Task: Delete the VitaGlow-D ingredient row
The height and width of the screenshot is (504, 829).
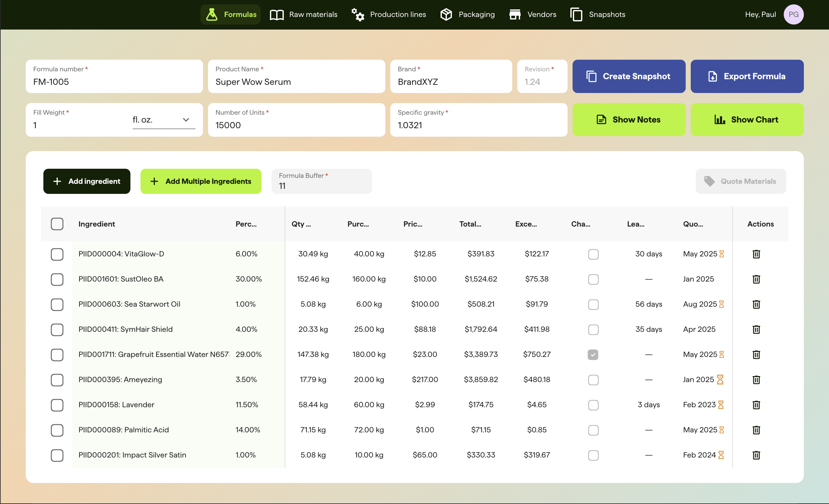Action: tap(756, 254)
